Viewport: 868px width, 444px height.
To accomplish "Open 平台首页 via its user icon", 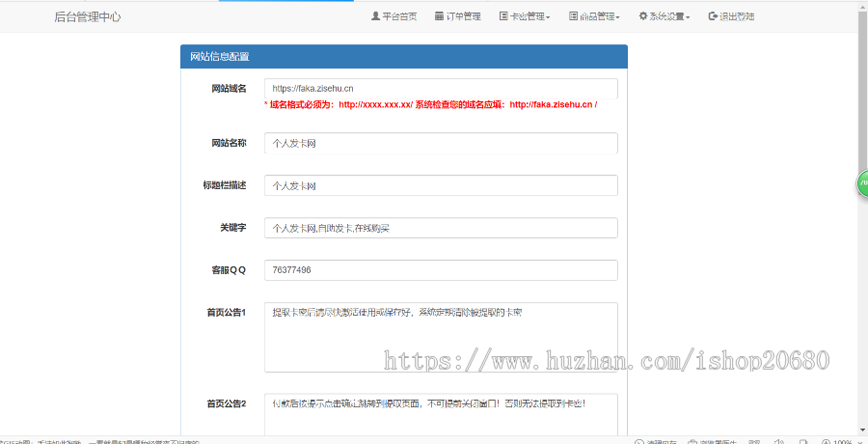I will (x=393, y=16).
